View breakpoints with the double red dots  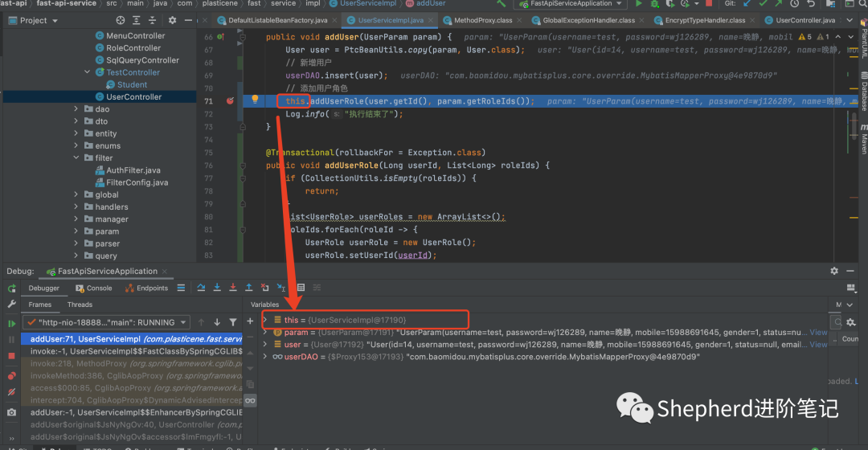11,376
